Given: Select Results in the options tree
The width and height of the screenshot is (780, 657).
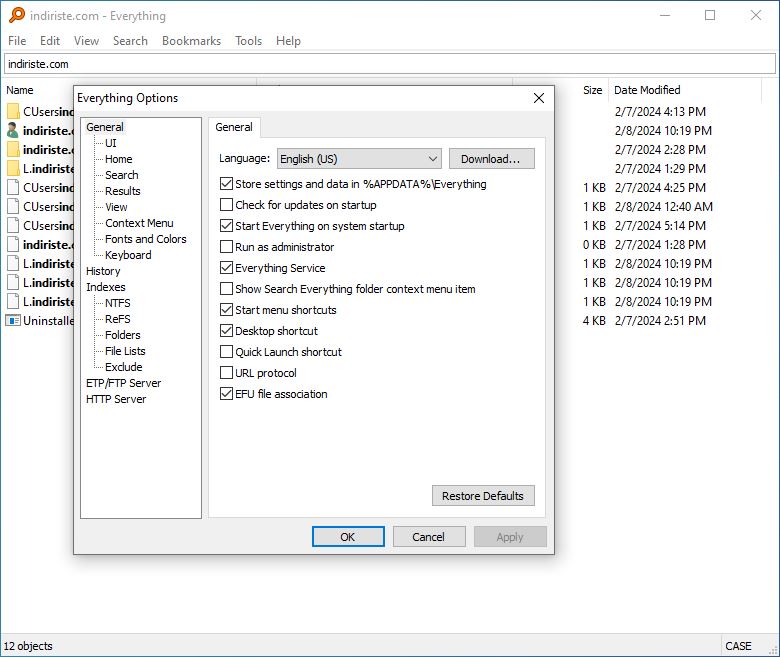Looking at the screenshot, I should click(x=122, y=191).
